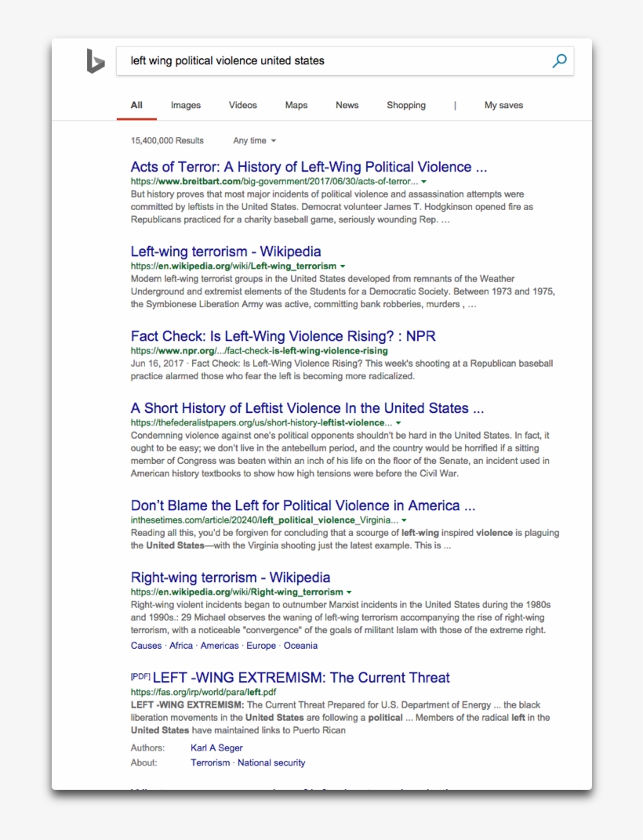Click the inthesetimes.com green URL
This screenshot has width=643, height=840.
point(264,520)
